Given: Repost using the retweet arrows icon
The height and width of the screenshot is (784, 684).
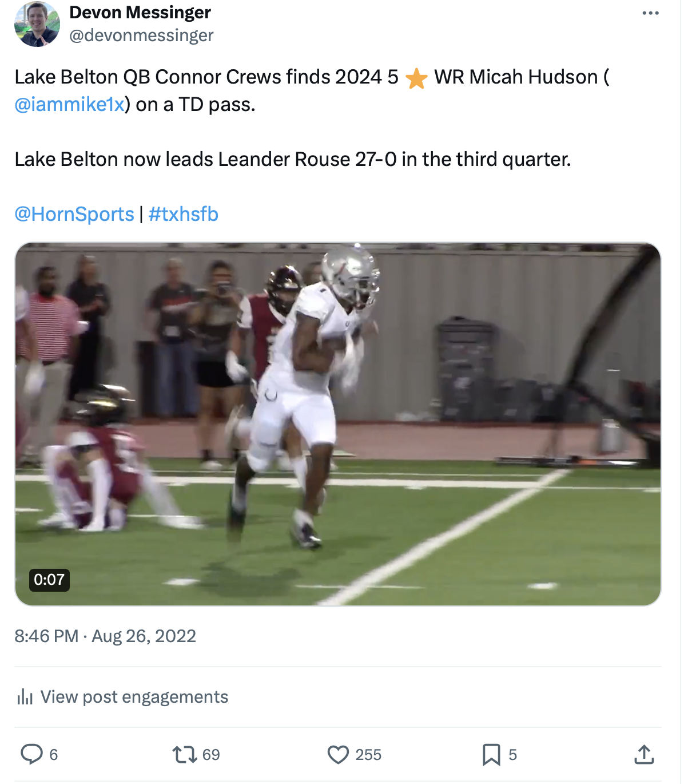Looking at the screenshot, I should click(185, 754).
